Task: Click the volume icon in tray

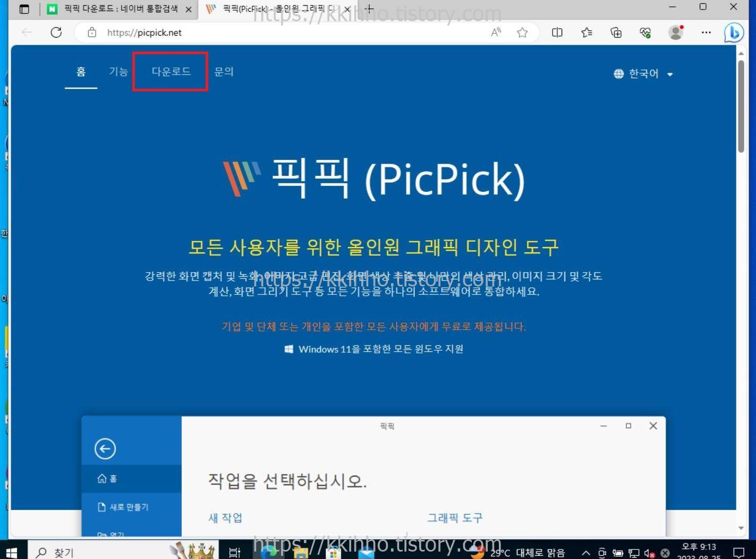Action: pyautogui.click(x=649, y=553)
